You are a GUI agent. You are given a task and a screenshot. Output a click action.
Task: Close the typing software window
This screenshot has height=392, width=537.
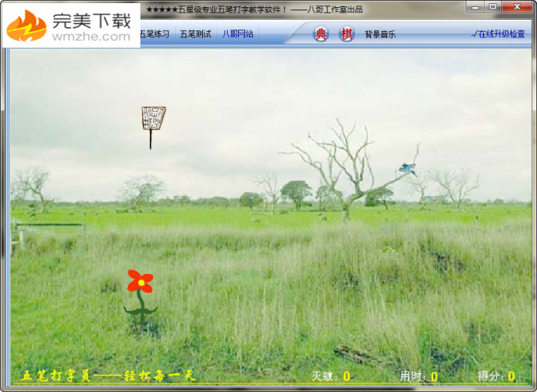pos(517,7)
